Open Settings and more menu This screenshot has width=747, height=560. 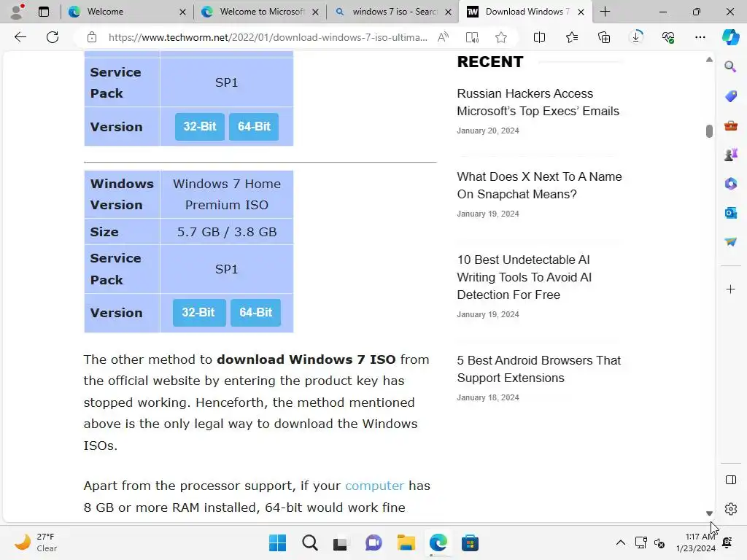pos(700,37)
